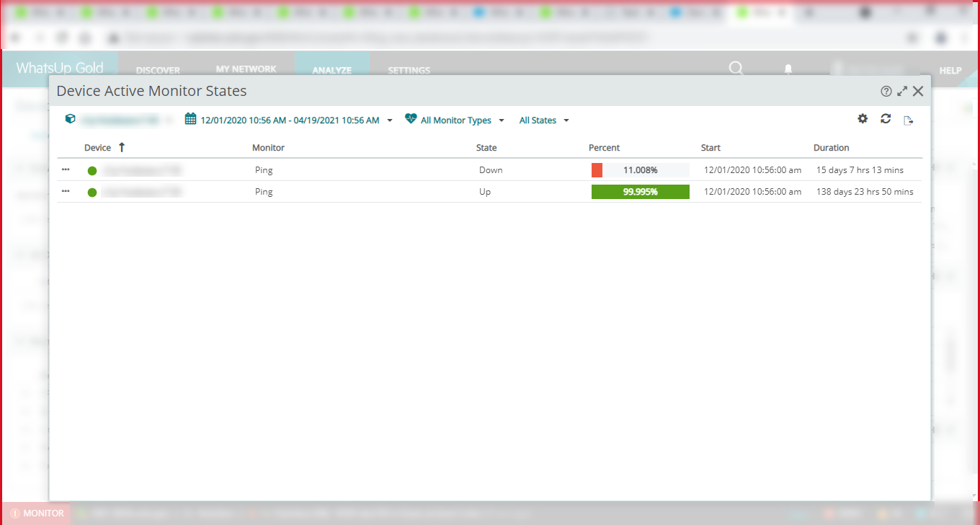The height and width of the screenshot is (525, 980).
Task: Refresh the monitor states report
Action: [x=886, y=119]
